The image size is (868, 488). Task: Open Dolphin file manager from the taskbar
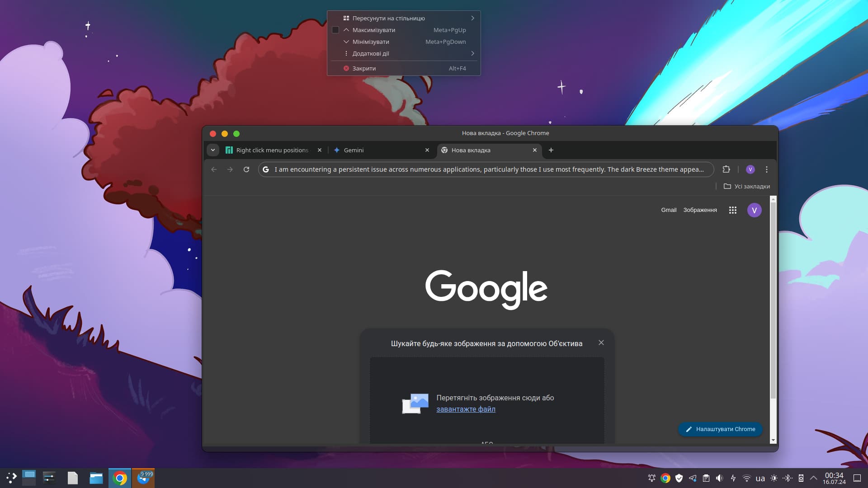coord(95,478)
